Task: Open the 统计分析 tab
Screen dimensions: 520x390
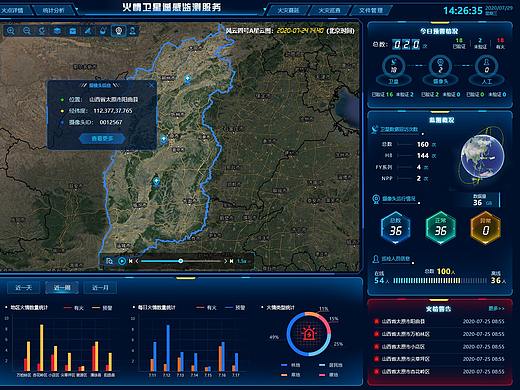Action: click(x=54, y=11)
